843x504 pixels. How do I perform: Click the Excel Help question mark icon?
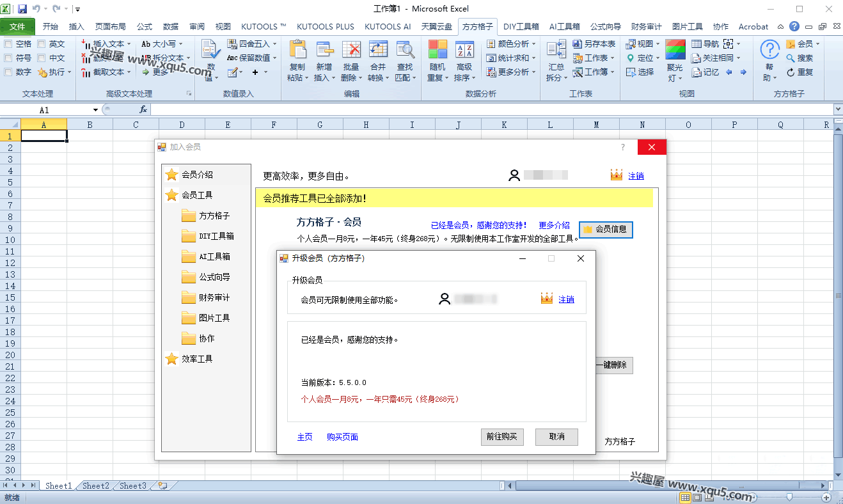[794, 27]
